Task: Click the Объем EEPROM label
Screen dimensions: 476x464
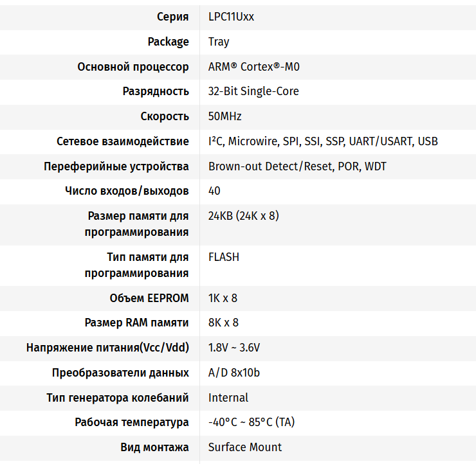Action: (149, 298)
